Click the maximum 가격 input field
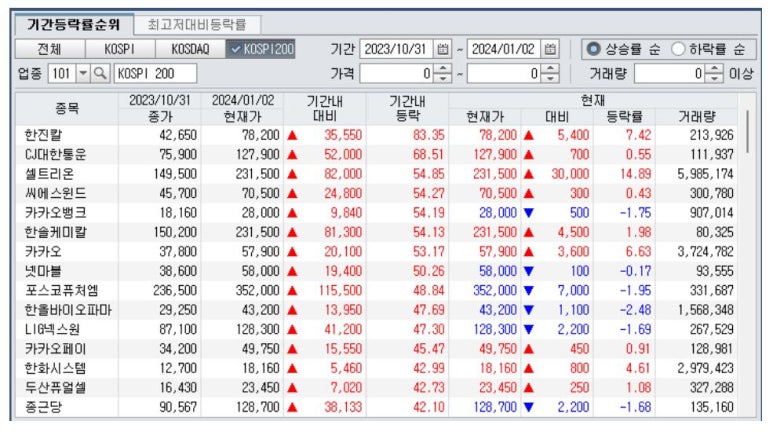Screen dimensions: 773x432 coord(505,74)
